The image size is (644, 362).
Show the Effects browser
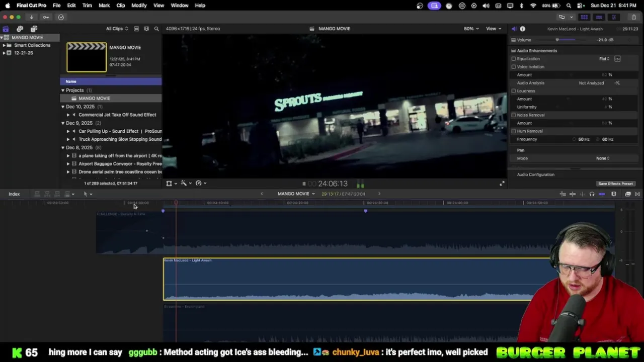pos(628,194)
